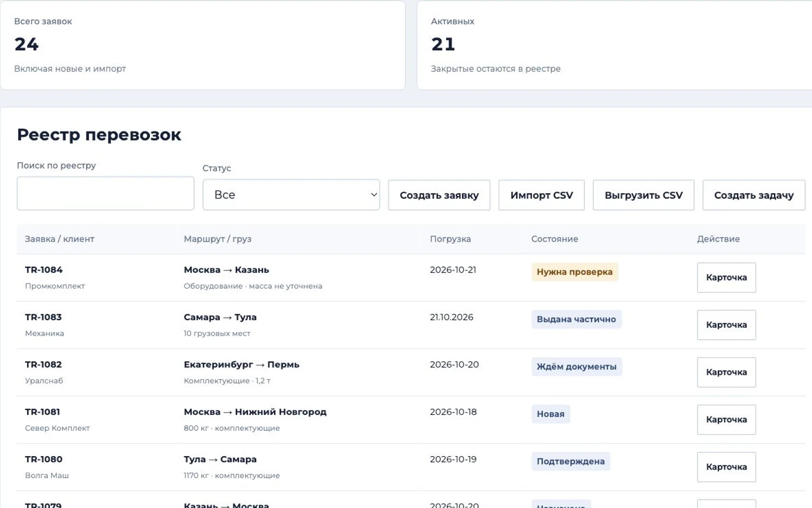
Task: Click the Выдана частично status badge
Action: pyautogui.click(x=576, y=319)
